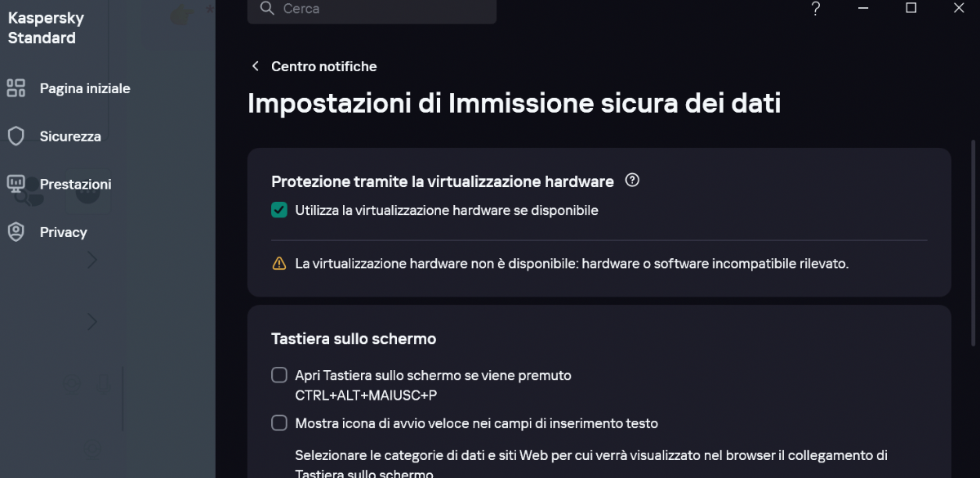Click the magnifier icon in search bar
This screenshot has width=980, height=478.
point(266,8)
